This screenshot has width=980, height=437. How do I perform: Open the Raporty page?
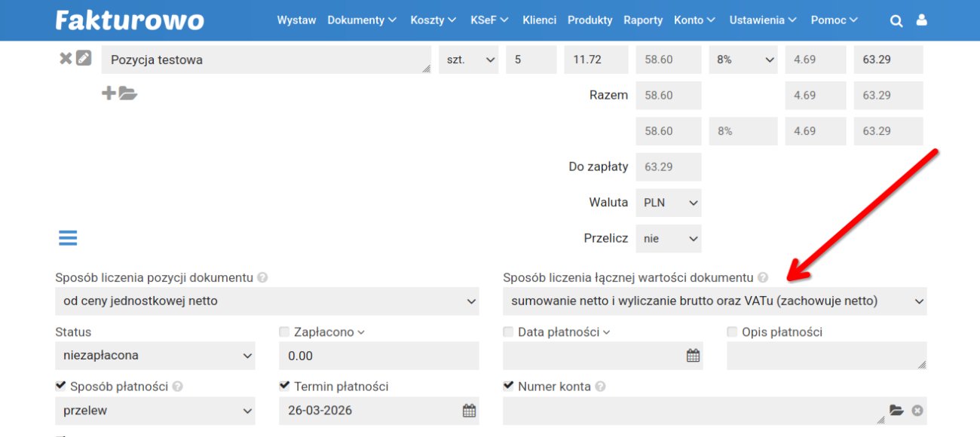643,20
